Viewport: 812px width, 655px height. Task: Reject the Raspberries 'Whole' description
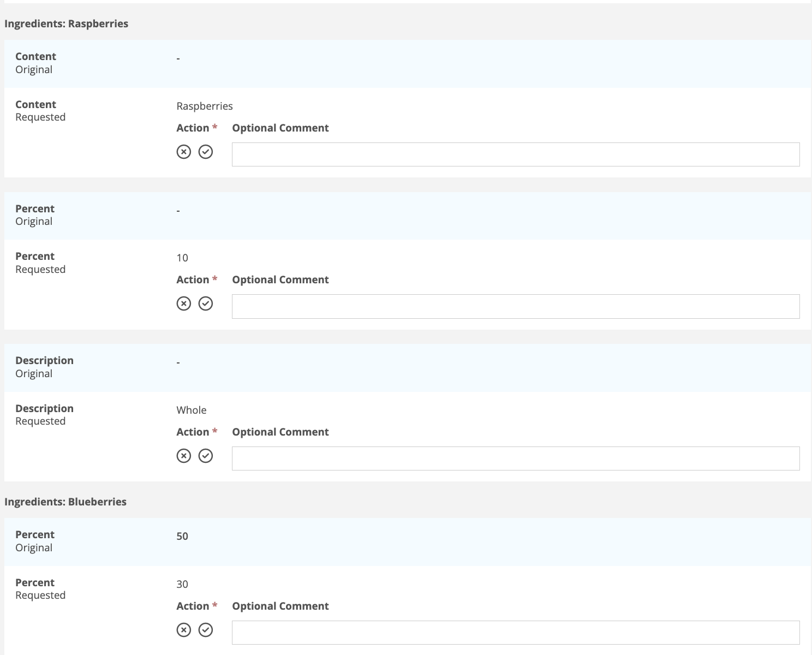184,456
